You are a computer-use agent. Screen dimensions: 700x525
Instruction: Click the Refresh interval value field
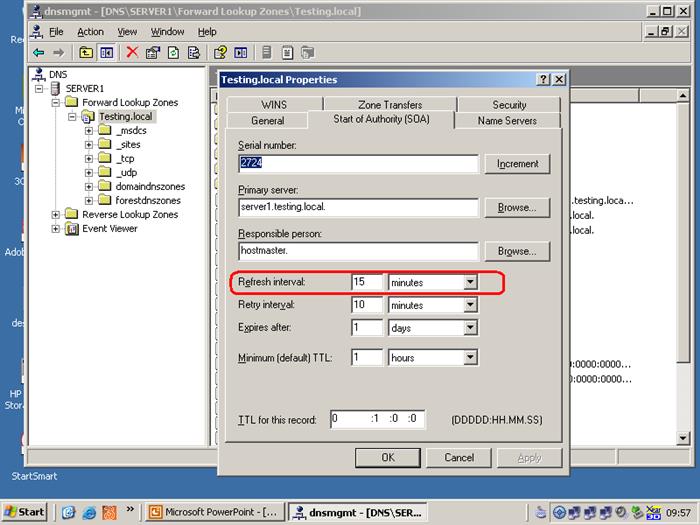coord(367,282)
